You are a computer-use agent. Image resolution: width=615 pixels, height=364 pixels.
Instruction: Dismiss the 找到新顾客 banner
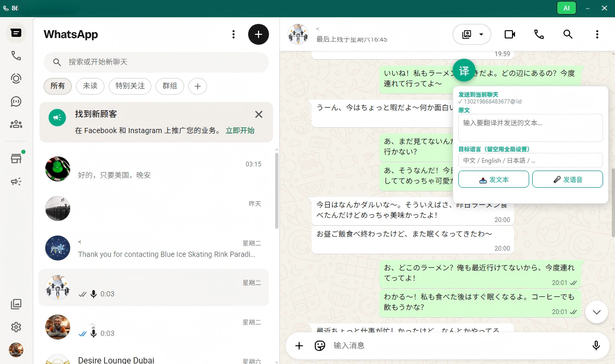click(259, 114)
